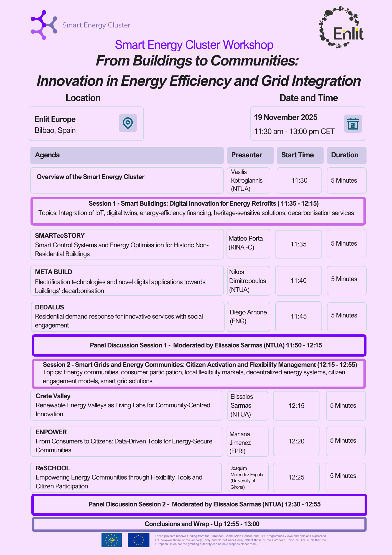Click the Panel Discussion Session 1 banner
This screenshot has height=555, width=392.
[x=199, y=345]
